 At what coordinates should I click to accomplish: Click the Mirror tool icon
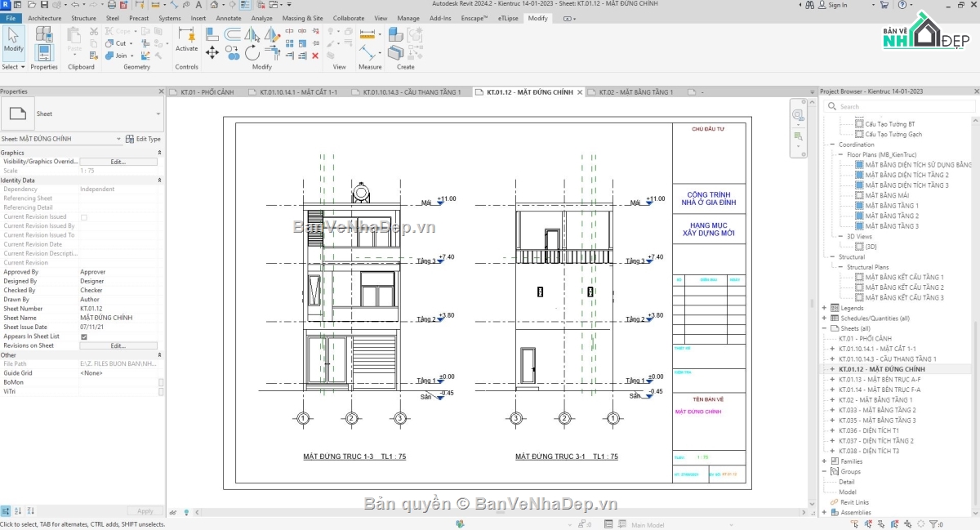(x=253, y=34)
